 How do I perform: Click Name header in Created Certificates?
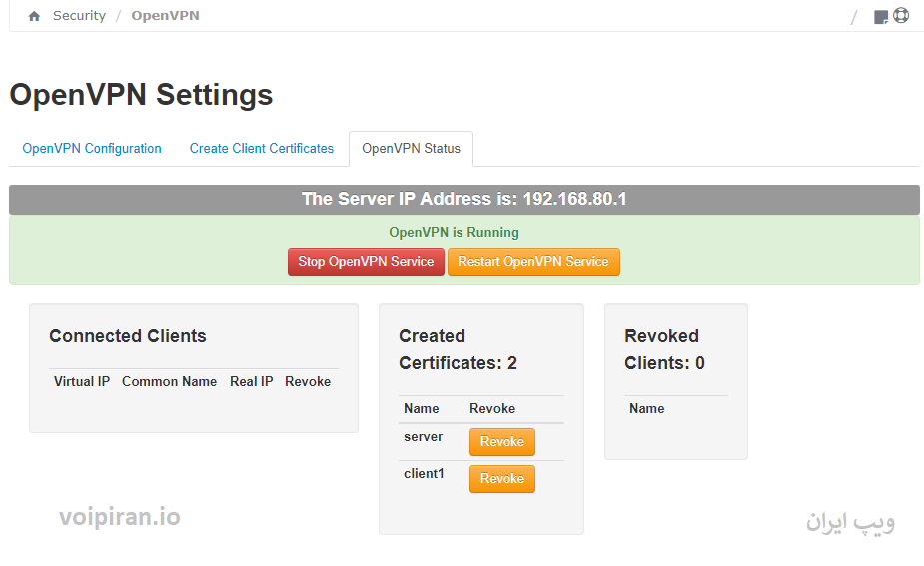click(x=421, y=408)
